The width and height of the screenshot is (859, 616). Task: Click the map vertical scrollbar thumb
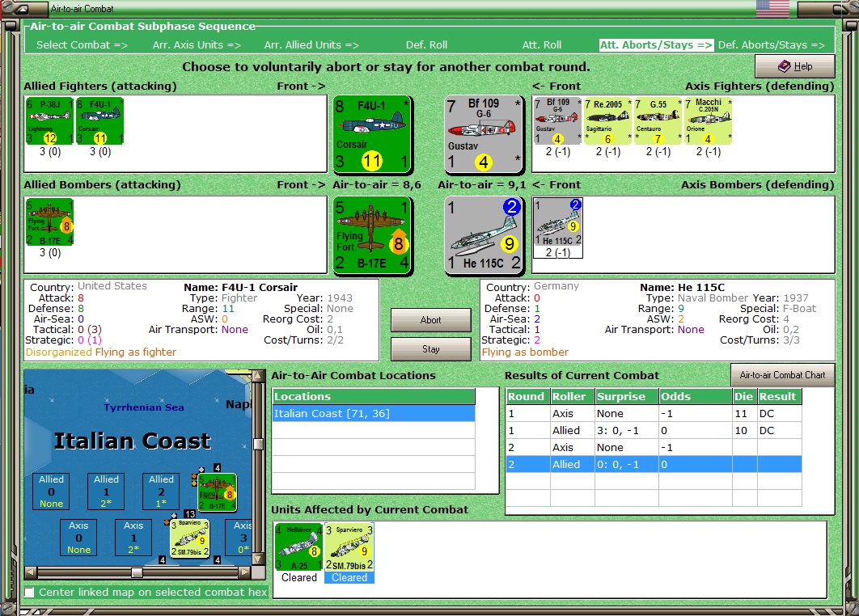pos(258,444)
